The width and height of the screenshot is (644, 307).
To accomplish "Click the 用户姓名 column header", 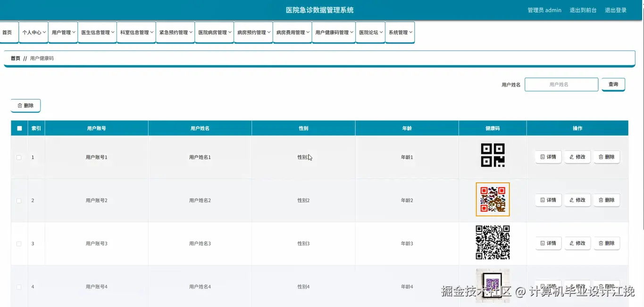I will pos(200,128).
